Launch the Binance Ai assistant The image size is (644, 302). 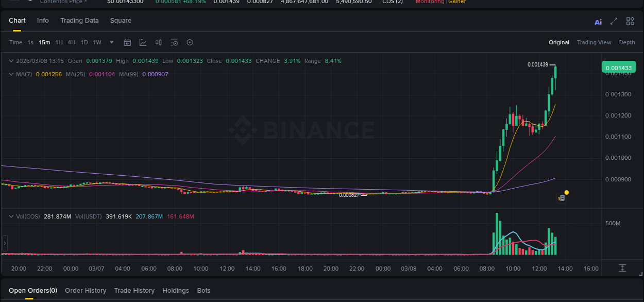[x=598, y=21]
